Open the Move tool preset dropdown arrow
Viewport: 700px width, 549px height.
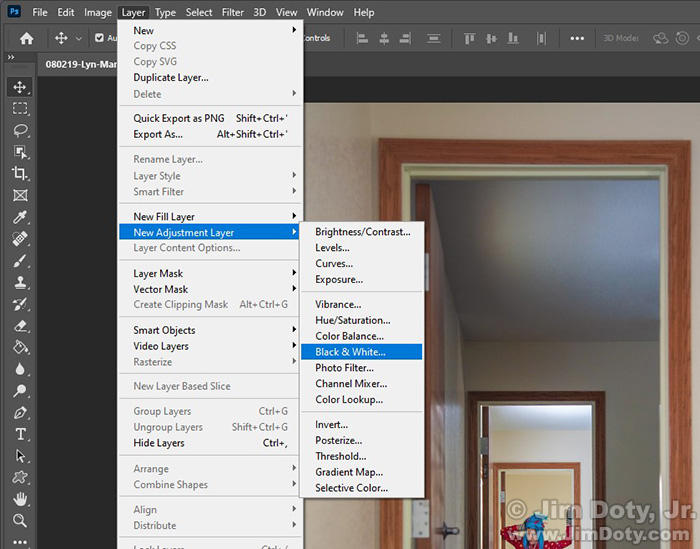pyautogui.click(x=78, y=38)
